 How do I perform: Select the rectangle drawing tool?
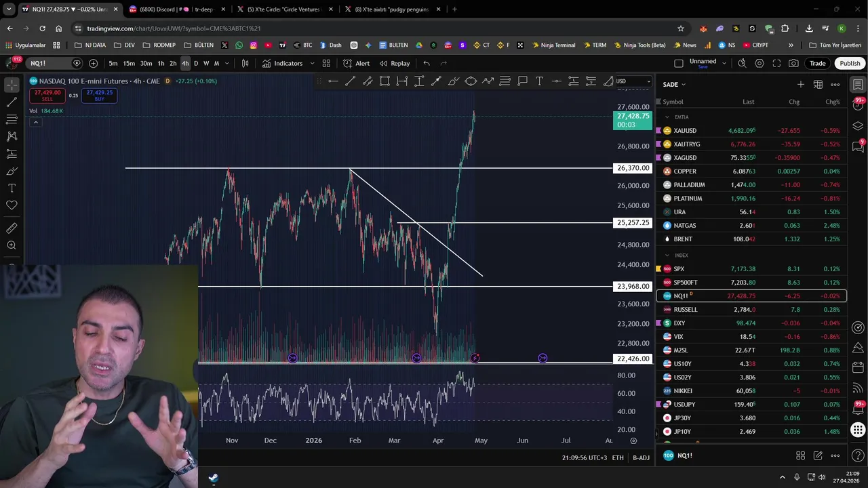tap(384, 81)
